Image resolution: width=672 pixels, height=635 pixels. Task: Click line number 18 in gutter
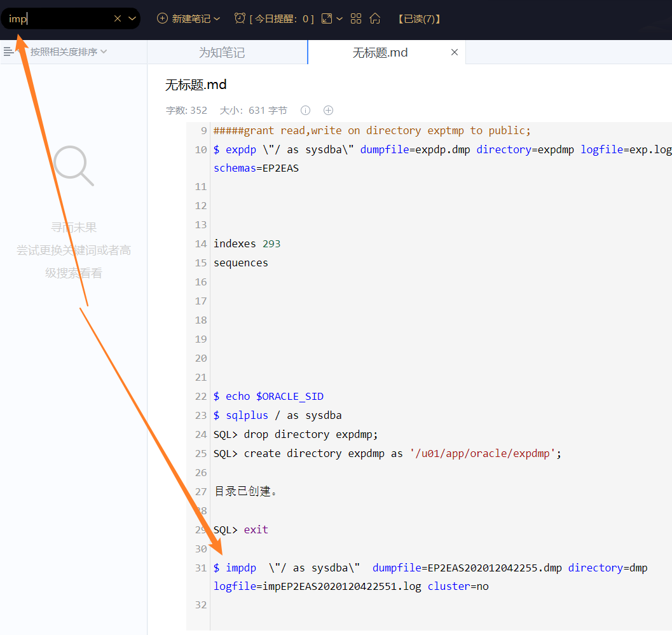(x=200, y=320)
